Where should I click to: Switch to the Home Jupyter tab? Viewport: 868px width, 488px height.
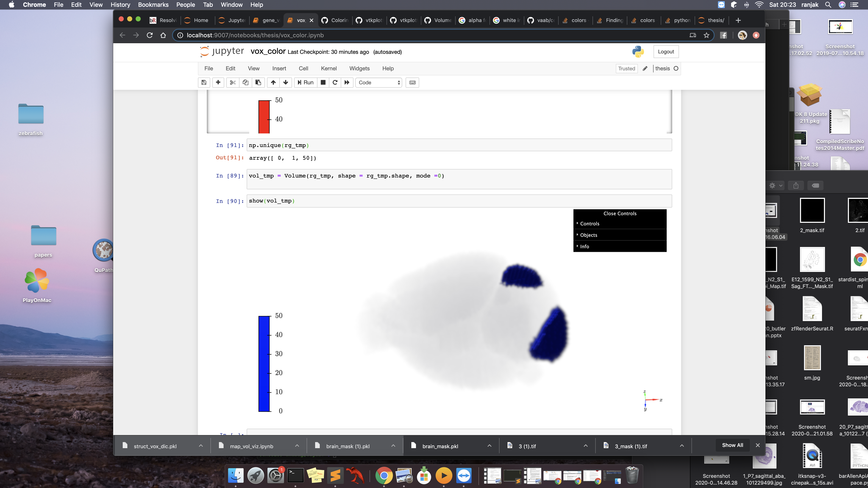point(197,20)
